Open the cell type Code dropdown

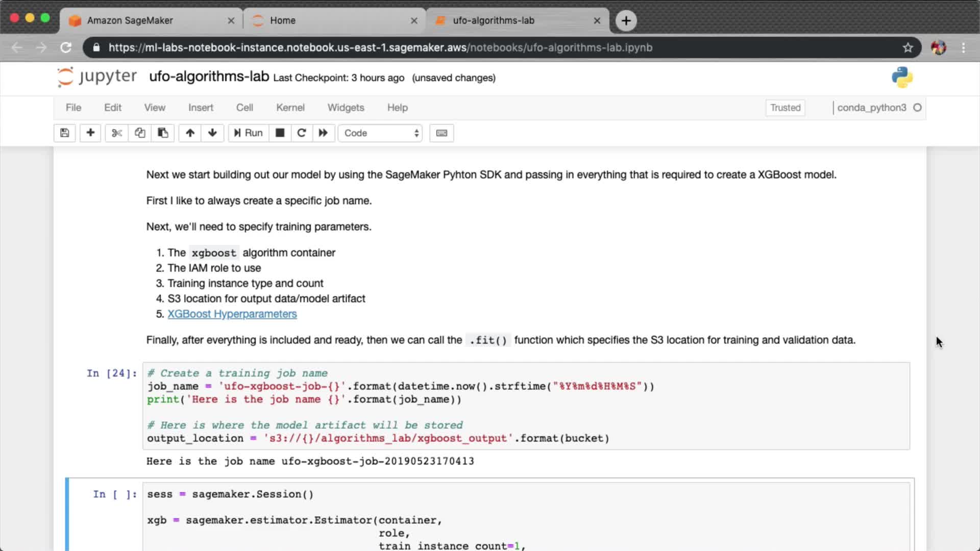[x=380, y=133]
